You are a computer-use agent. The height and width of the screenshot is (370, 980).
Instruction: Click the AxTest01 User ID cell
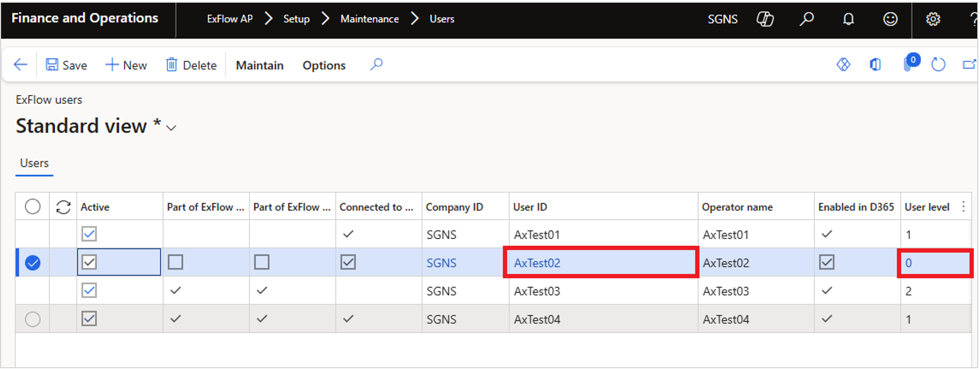(603, 234)
